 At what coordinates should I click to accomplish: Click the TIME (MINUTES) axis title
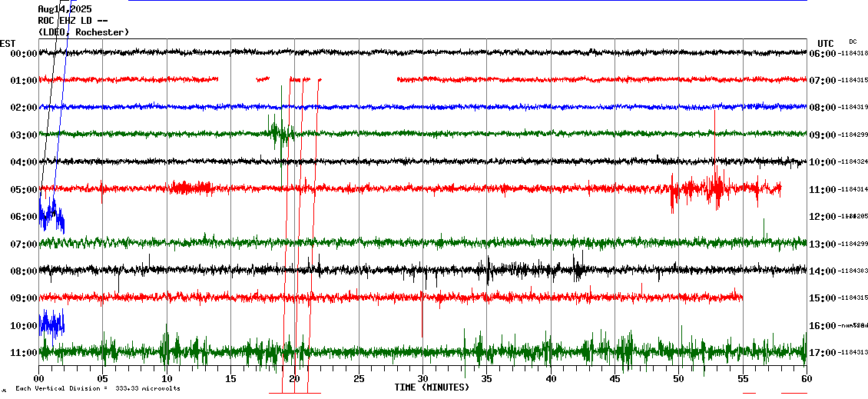(x=432, y=387)
